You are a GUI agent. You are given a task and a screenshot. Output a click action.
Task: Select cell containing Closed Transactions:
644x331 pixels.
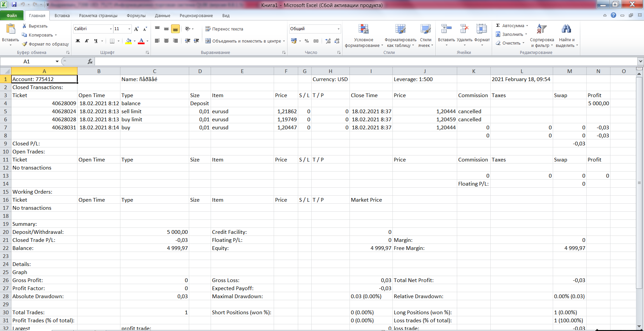44,87
